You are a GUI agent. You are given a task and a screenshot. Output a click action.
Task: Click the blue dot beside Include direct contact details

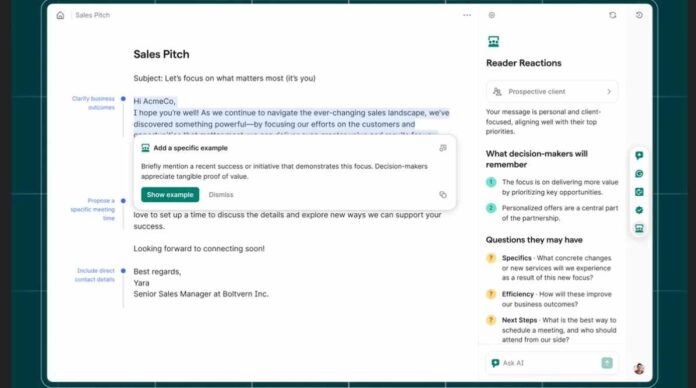coord(123,271)
